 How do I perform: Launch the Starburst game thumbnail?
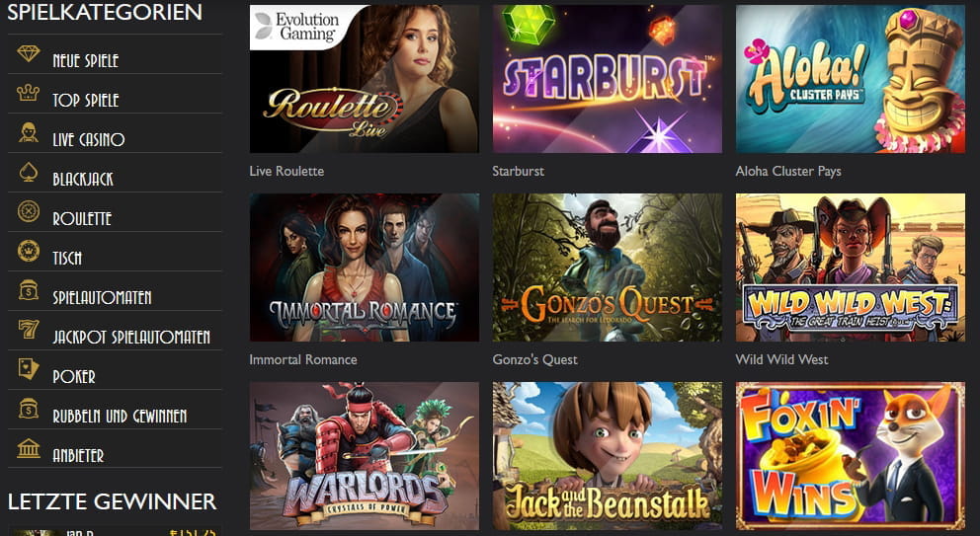[607, 79]
